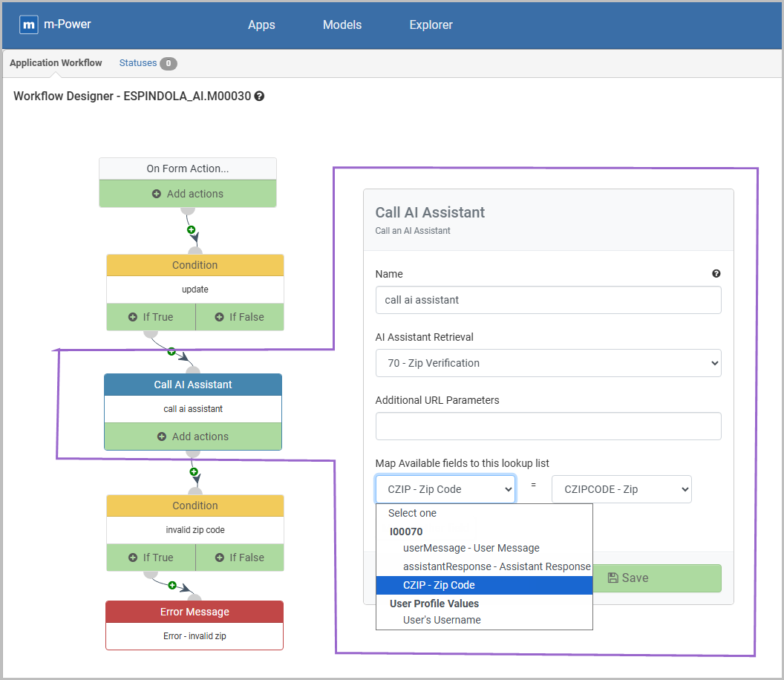The image size is (784, 680).
Task: Click the m-Power logo icon
Action: click(x=29, y=24)
